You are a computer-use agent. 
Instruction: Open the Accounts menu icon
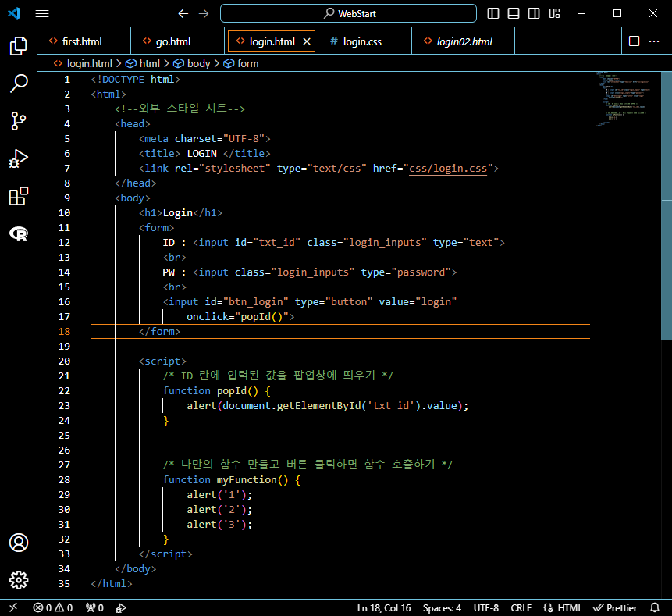point(19,543)
